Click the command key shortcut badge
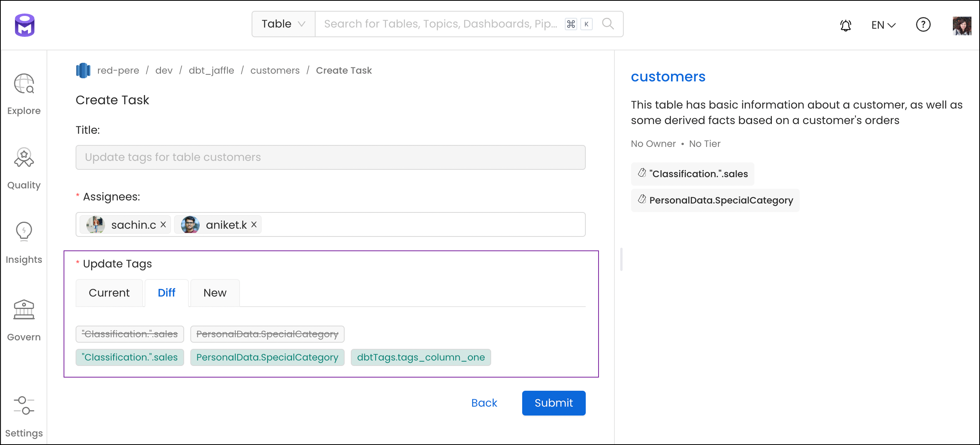 pyautogui.click(x=571, y=24)
